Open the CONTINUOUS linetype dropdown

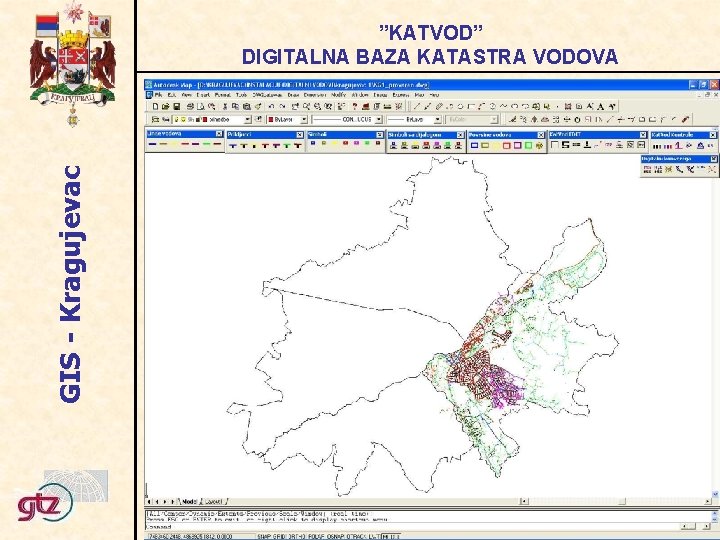378,119
